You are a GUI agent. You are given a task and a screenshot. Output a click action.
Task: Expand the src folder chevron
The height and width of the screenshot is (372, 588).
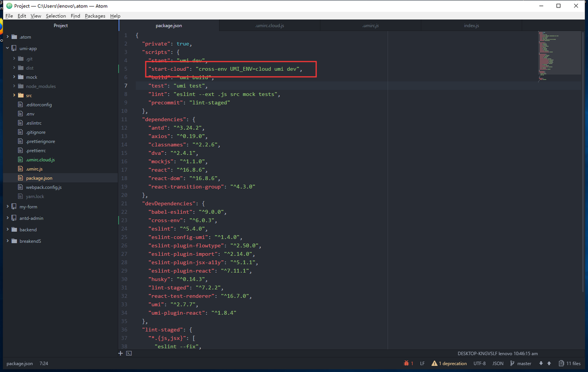point(14,95)
